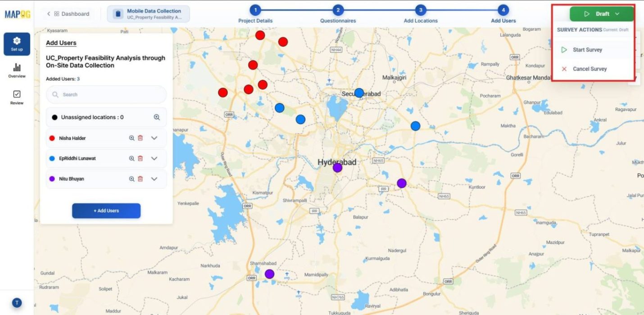Viewport: 644px width, 315px height.
Task: Open the Overview sidebar section
Action: pos(17,71)
